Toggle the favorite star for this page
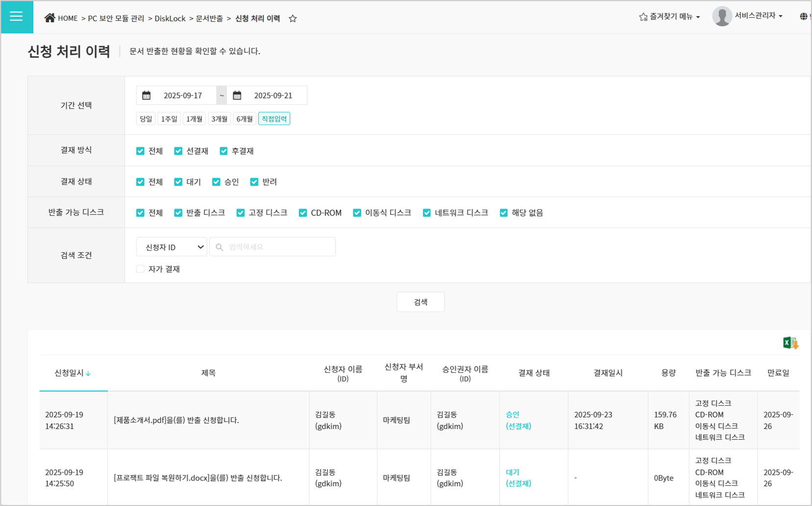This screenshot has width=812, height=506. click(293, 19)
